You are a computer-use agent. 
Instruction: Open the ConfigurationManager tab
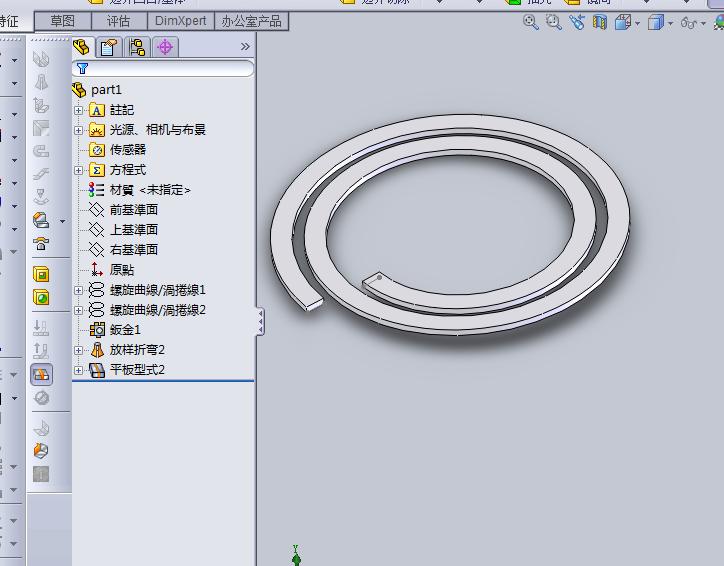[x=137, y=47]
